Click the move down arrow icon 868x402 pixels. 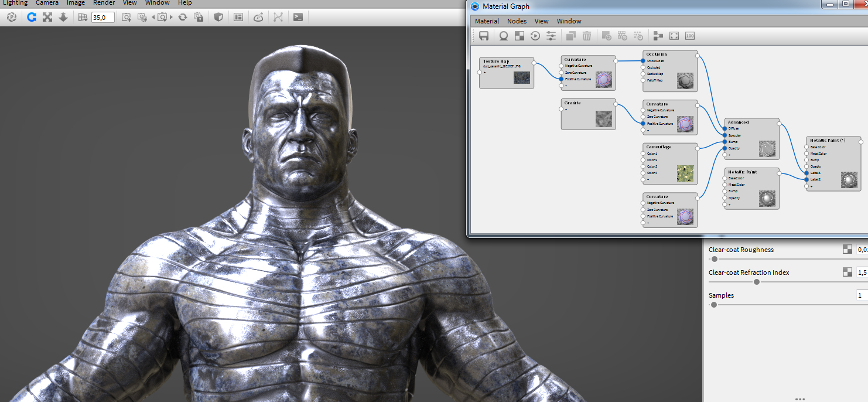pos(63,17)
